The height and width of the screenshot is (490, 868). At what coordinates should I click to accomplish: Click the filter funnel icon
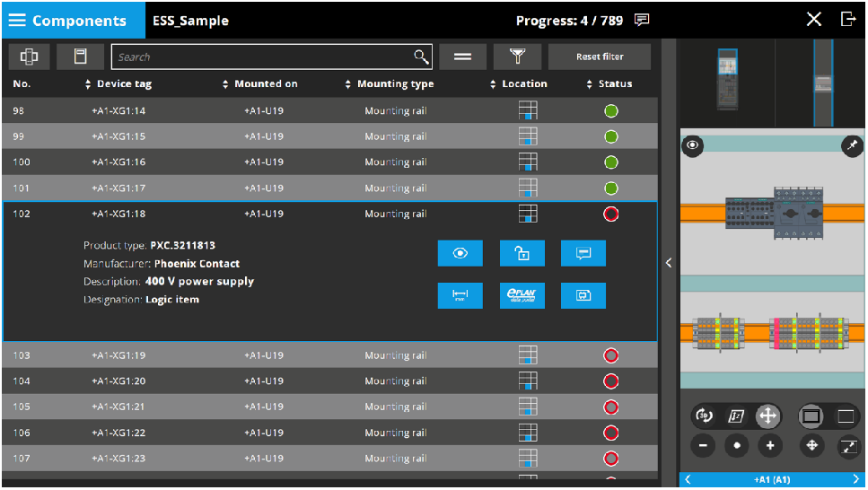tap(517, 57)
